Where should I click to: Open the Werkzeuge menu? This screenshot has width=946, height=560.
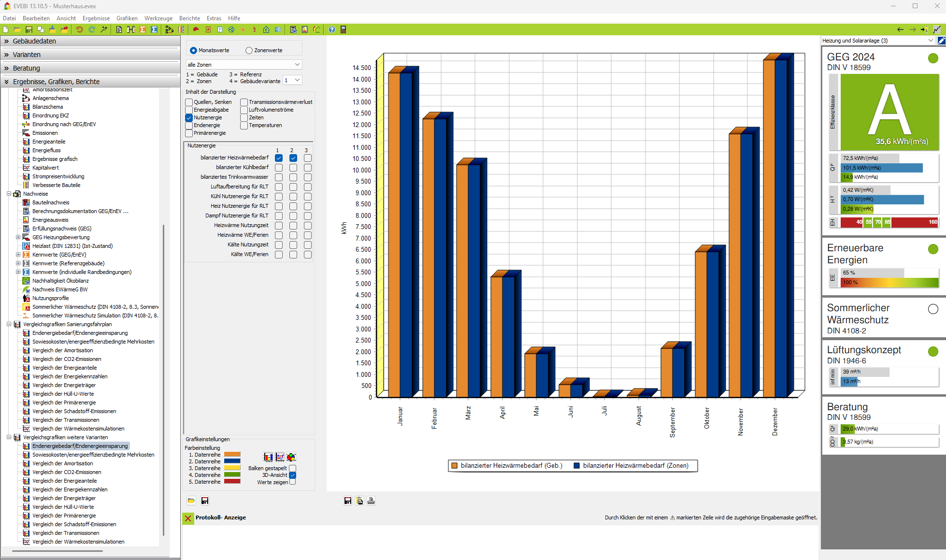pyautogui.click(x=158, y=18)
